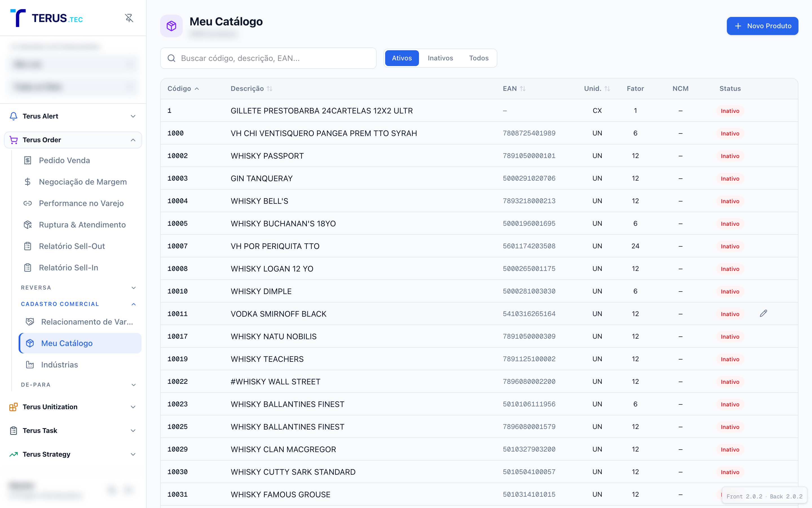Click product code 10005
The height and width of the screenshot is (508, 812).
tap(178, 224)
